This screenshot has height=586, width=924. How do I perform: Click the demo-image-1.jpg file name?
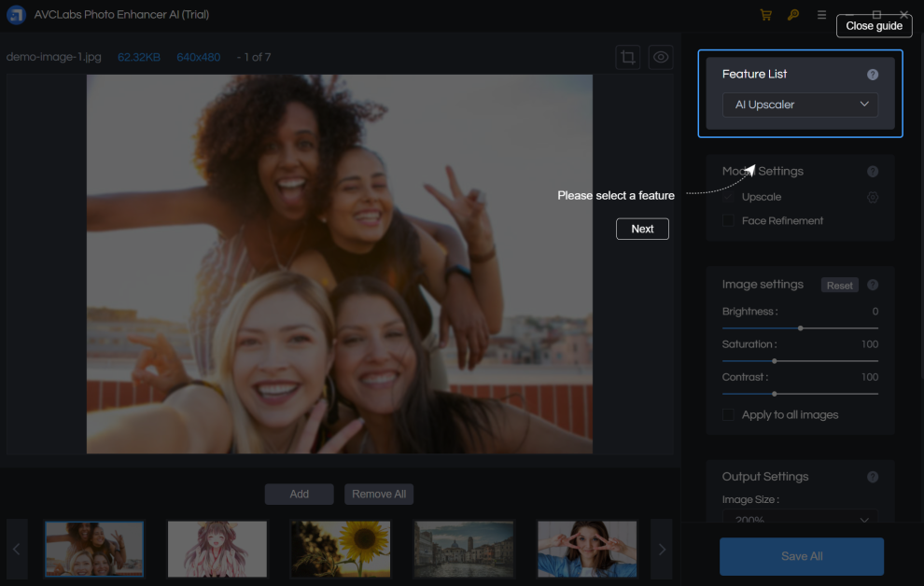(x=53, y=57)
